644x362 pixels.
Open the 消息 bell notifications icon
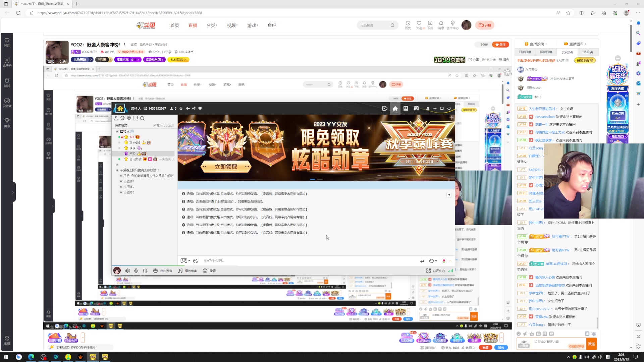click(x=441, y=25)
